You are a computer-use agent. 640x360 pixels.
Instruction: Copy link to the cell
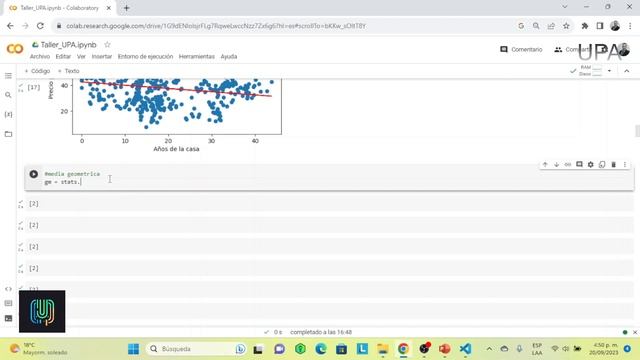point(568,164)
